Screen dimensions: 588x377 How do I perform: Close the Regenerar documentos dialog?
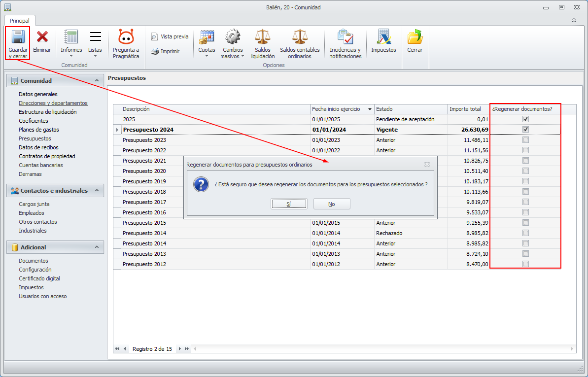tap(427, 164)
